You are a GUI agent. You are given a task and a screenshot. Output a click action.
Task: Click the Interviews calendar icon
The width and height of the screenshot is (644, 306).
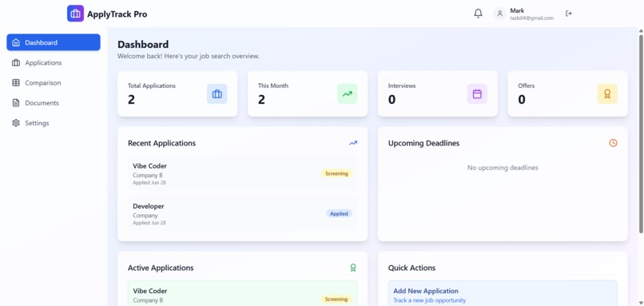(x=477, y=94)
